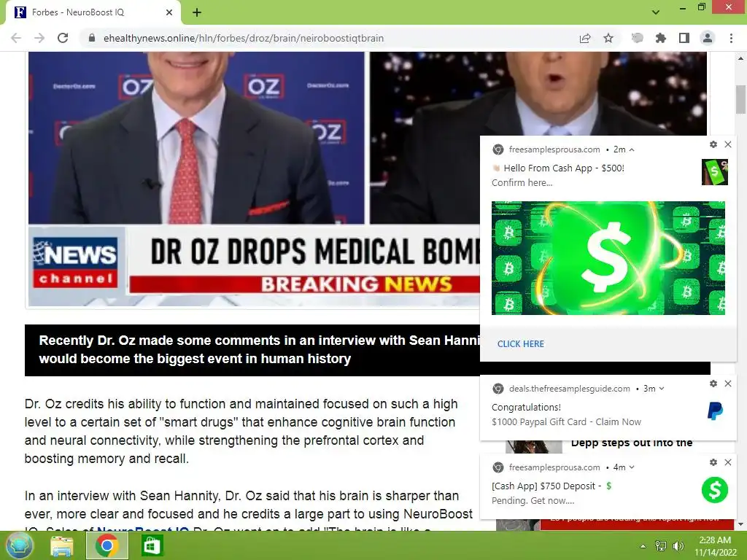Open settings for Hello From Cash App notification
This screenshot has height=560, width=747.
[713, 144]
